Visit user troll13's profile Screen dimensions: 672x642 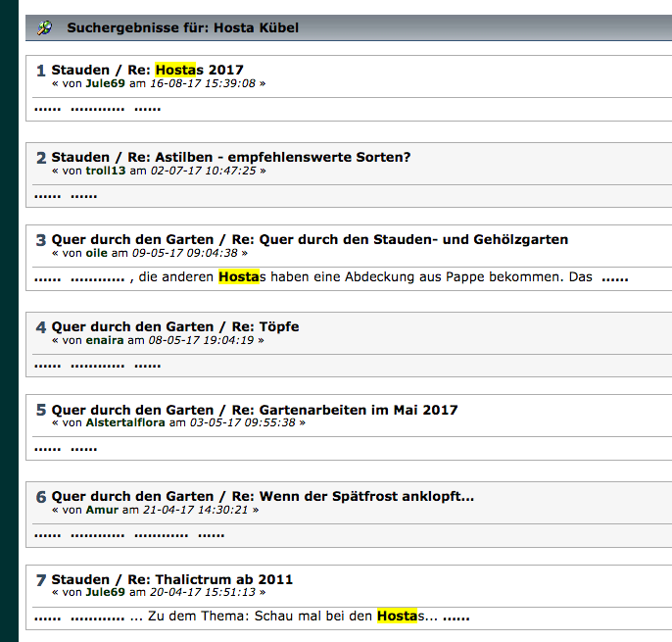[106, 171]
